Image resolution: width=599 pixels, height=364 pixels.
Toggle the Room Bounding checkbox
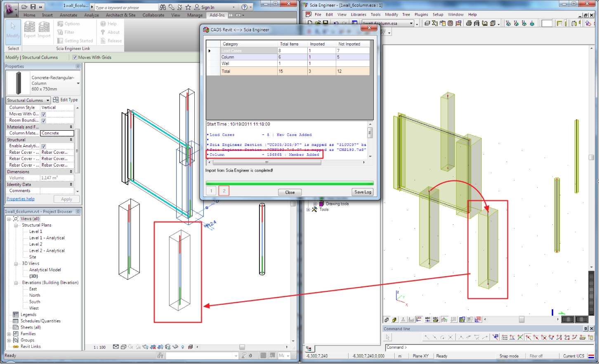[43, 120]
